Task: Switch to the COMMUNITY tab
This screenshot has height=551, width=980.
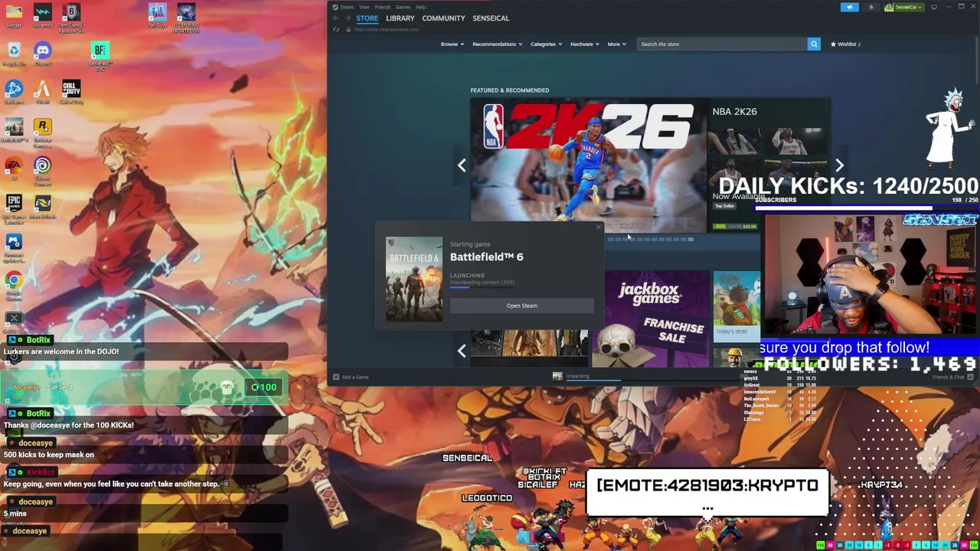Action: coord(443,18)
